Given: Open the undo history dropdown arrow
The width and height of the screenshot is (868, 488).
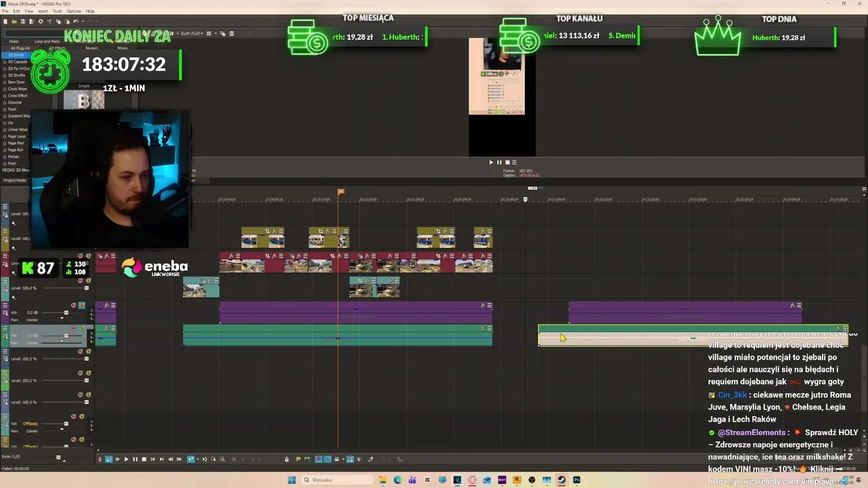Looking at the screenshot, I should 83,21.
